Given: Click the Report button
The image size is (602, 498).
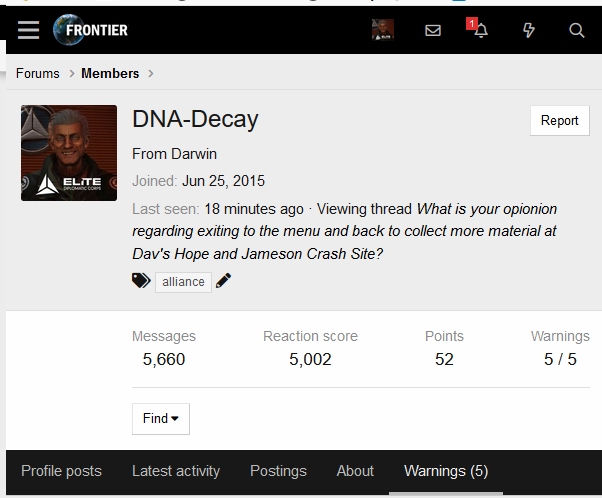Looking at the screenshot, I should (560, 121).
